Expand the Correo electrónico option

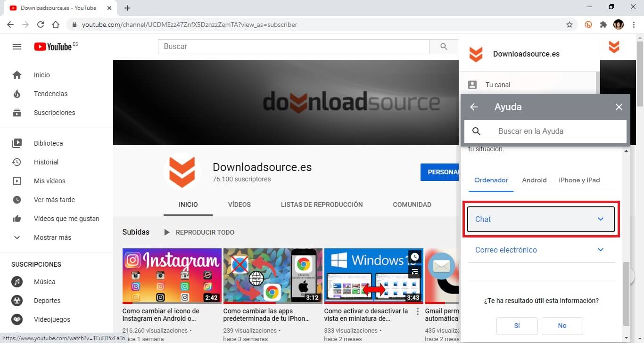coord(541,250)
